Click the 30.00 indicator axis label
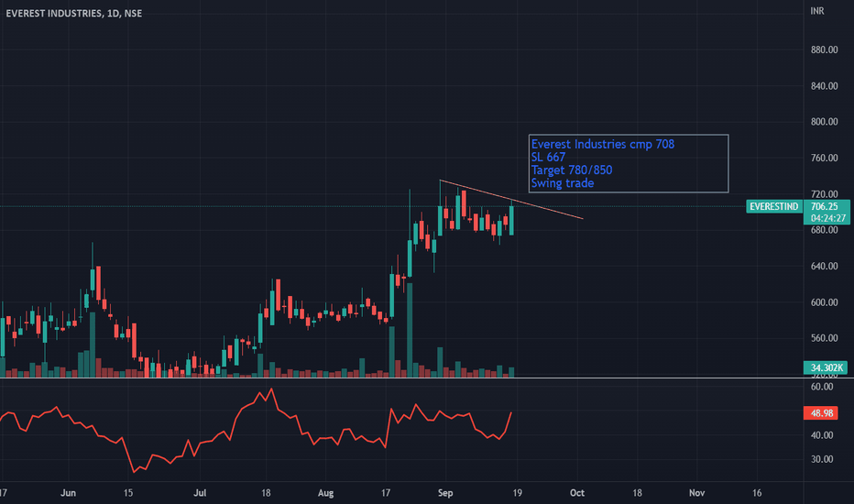Image resolution: width=854 pixels, height=504 pixels. [822, 459]
